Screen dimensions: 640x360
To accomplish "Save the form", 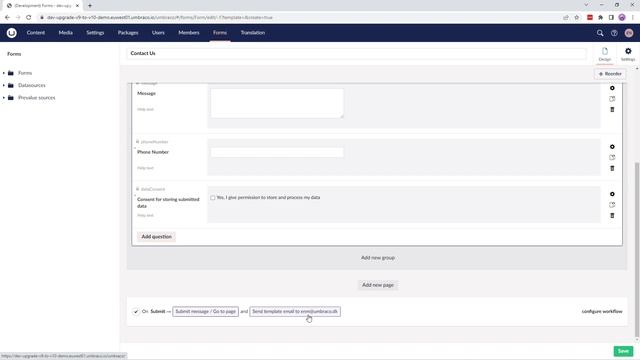I will [x=623, y=351].
